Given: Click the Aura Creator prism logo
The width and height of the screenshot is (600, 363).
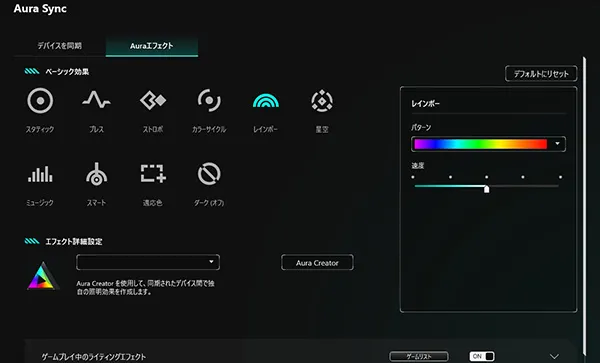Looking at the screenshot, I should [x=43, y=276].
